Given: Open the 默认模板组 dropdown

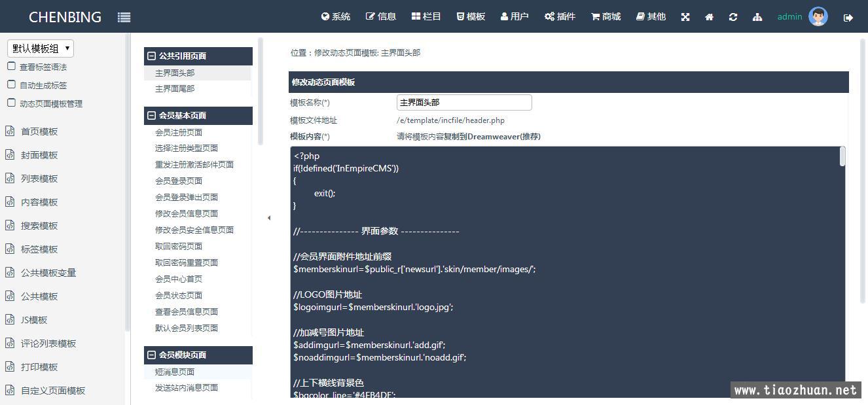Looking at the screenshot, I should point(41,48).
